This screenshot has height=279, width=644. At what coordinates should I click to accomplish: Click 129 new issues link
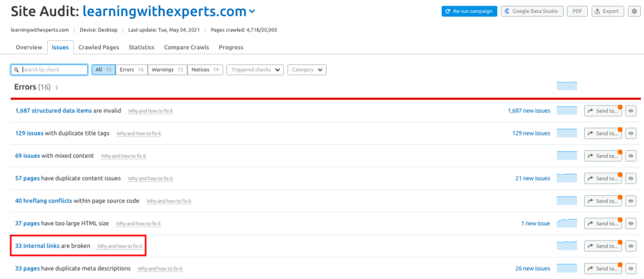point(531,133)
